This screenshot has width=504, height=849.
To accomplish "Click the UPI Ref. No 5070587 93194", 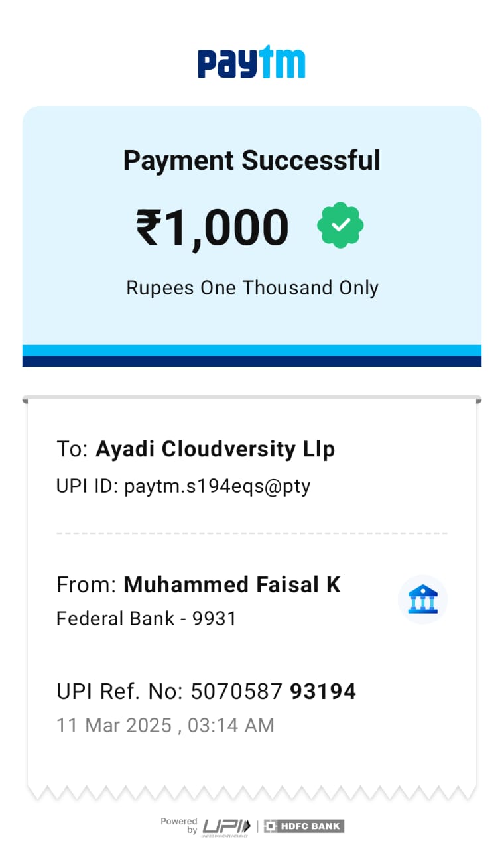I will tap(206, 692).
